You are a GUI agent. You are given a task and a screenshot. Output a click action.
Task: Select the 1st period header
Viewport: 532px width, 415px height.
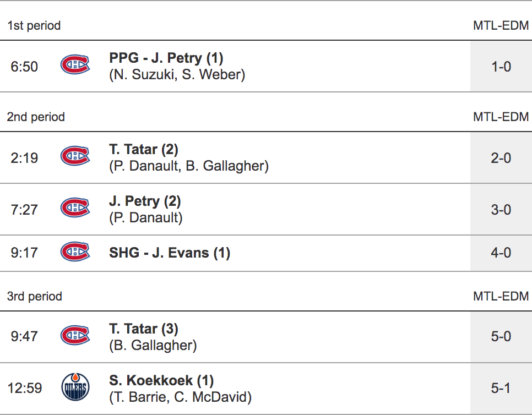[x=34, y=25]
